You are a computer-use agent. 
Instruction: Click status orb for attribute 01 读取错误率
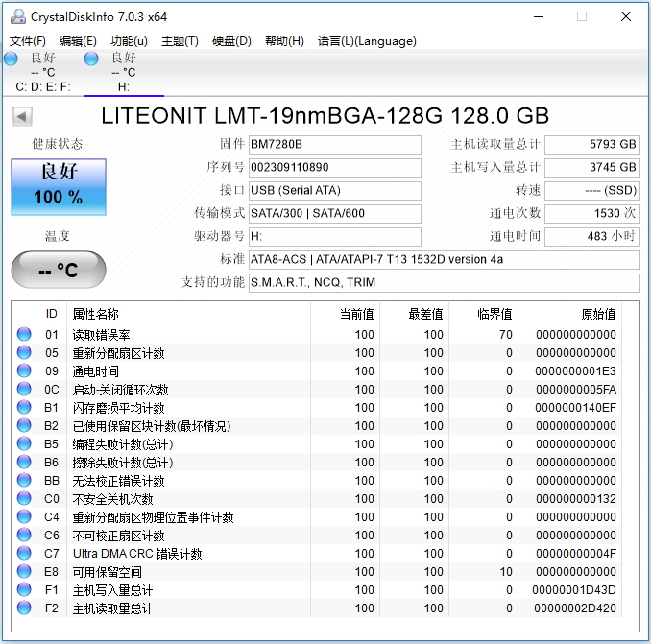pos(24,334)
